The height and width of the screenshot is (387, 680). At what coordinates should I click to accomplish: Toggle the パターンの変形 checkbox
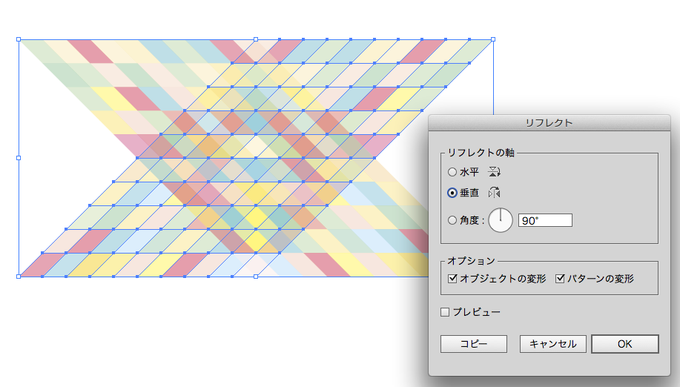tap(560, 278)
